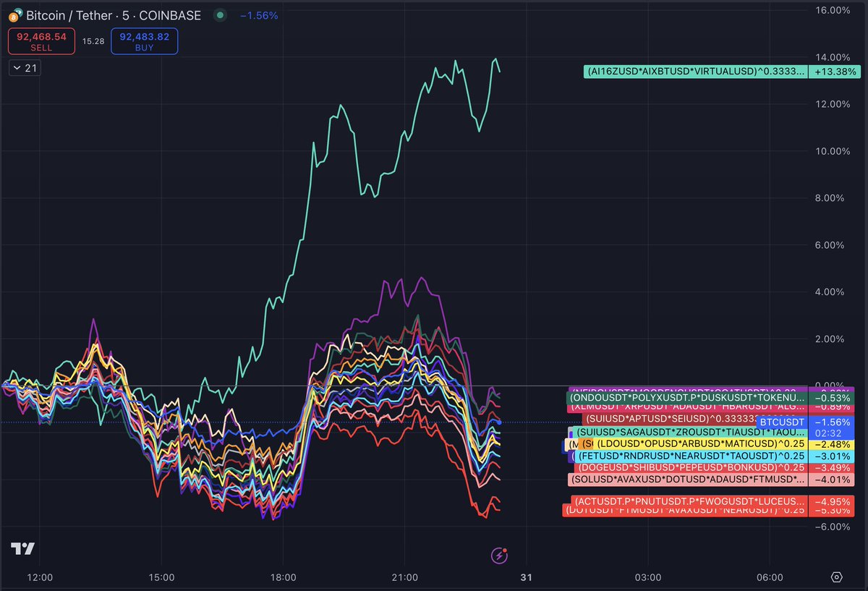Click the 10.00% price axis label
The width and height of the screenshot is (868, 591).
point(833,151)
